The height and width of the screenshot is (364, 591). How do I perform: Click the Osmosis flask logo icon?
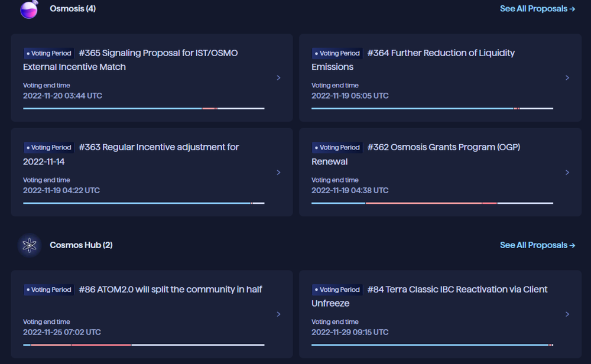click(30, 9)
